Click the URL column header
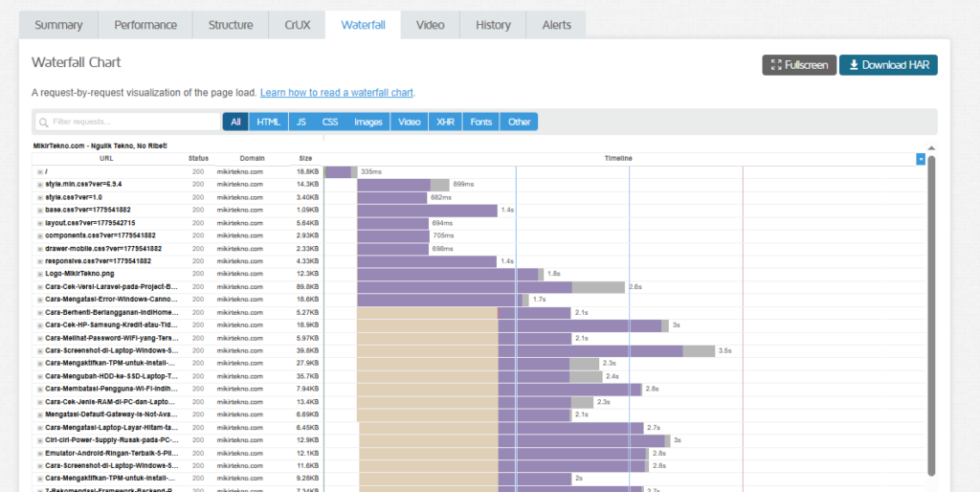This screenshot has width=980, height=492. pyautogui.click(x=106, y=159)
